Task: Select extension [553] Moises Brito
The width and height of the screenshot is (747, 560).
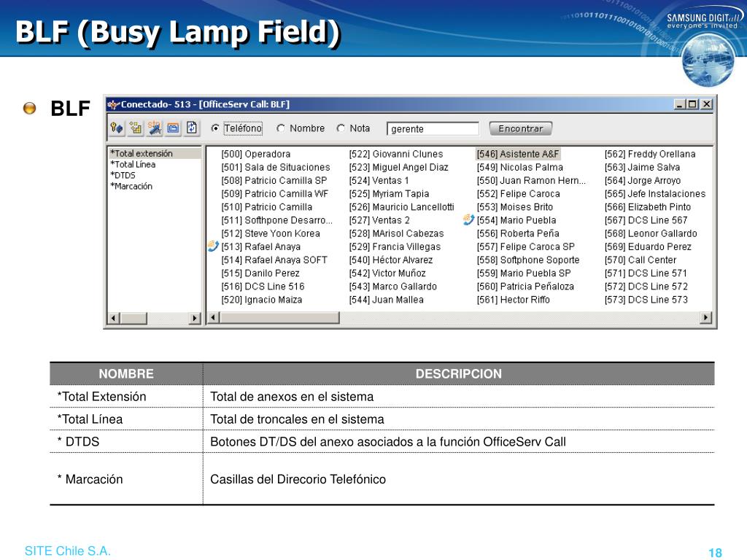Action: click(515, 207)
